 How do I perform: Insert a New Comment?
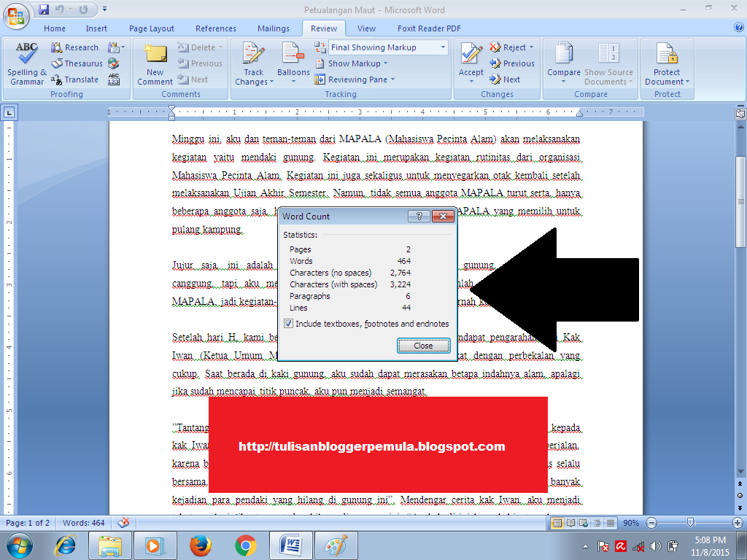[155, 64]
